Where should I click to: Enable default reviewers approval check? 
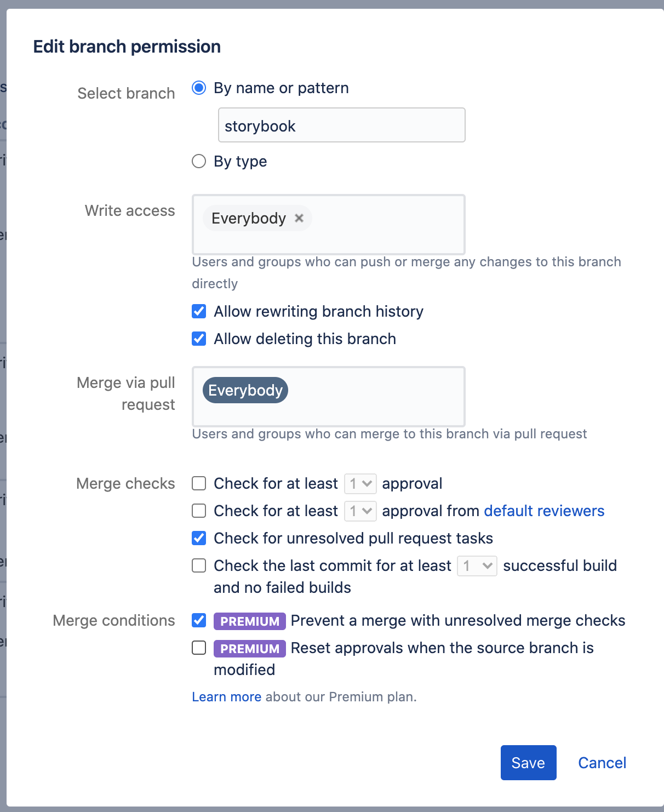click(x=199, y=511)
